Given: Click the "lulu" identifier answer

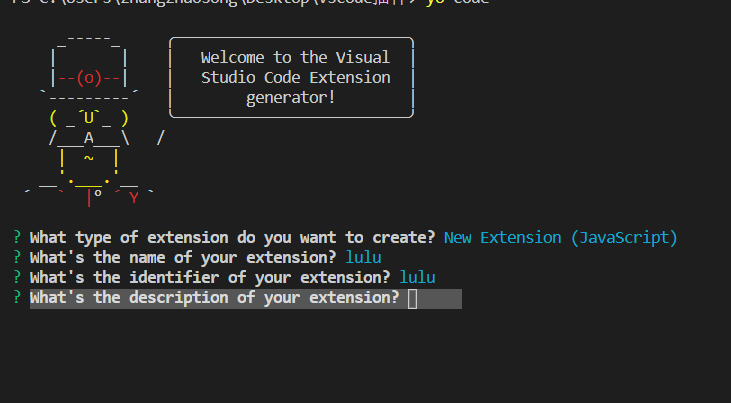Looking at the screenshot, I should tap(417, 278).
